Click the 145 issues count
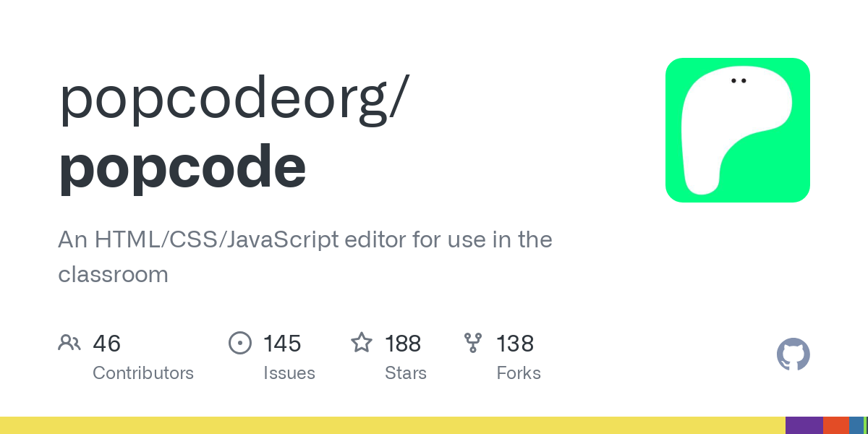Screen dimensions: 868x434 pyautogui.click(x=282, y=344)
